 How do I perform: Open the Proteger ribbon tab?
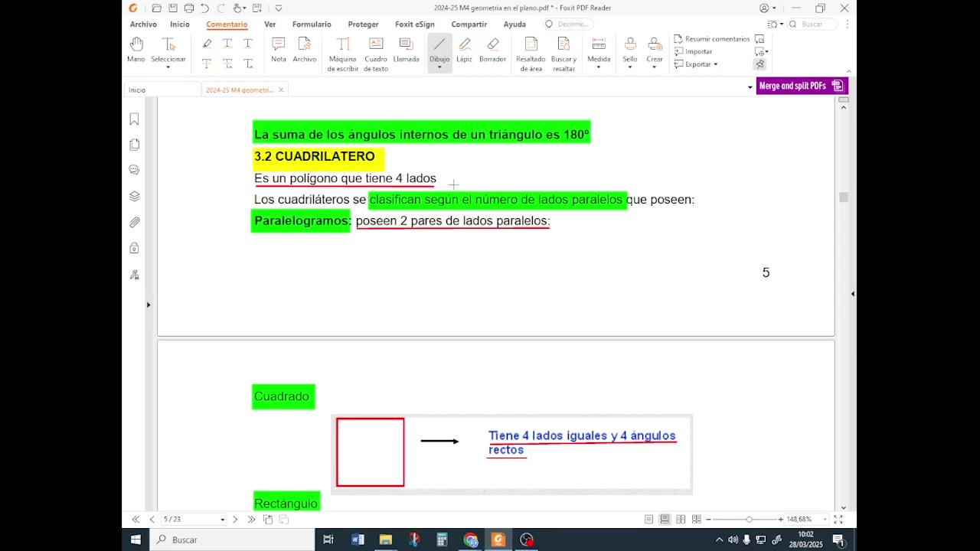(x=363, y=24)
